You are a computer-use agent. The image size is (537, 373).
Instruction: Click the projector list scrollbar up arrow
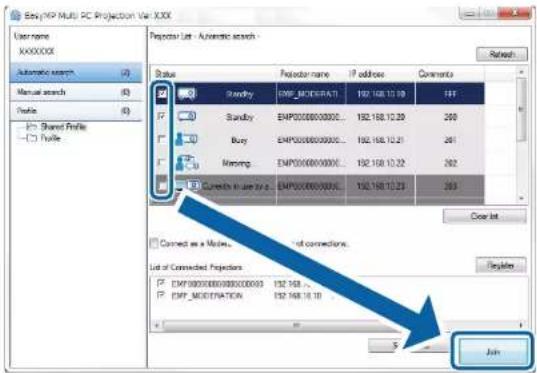[x=522, y=72]
